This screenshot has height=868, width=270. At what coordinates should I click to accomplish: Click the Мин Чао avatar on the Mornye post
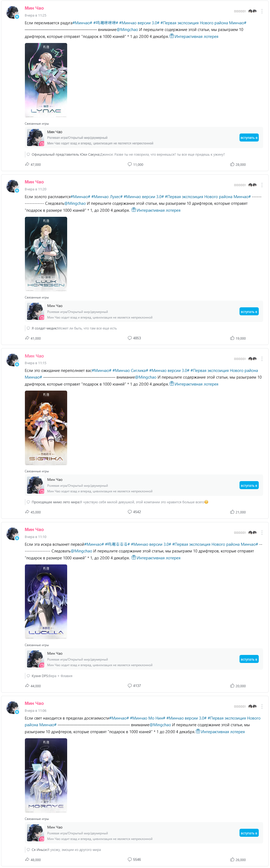tap(13, 708)
